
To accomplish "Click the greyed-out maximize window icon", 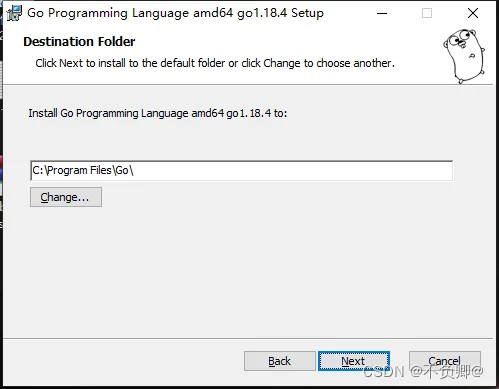I will [x=427, y=13].
